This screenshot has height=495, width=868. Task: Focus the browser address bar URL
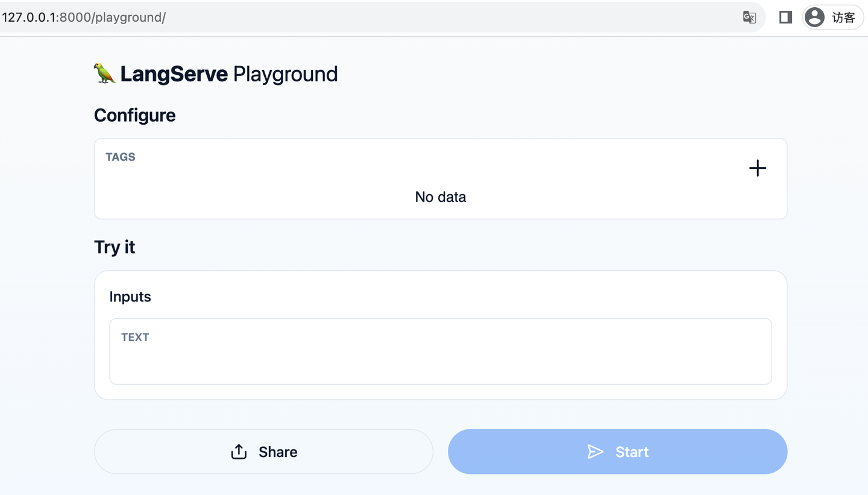pos(84,17)
